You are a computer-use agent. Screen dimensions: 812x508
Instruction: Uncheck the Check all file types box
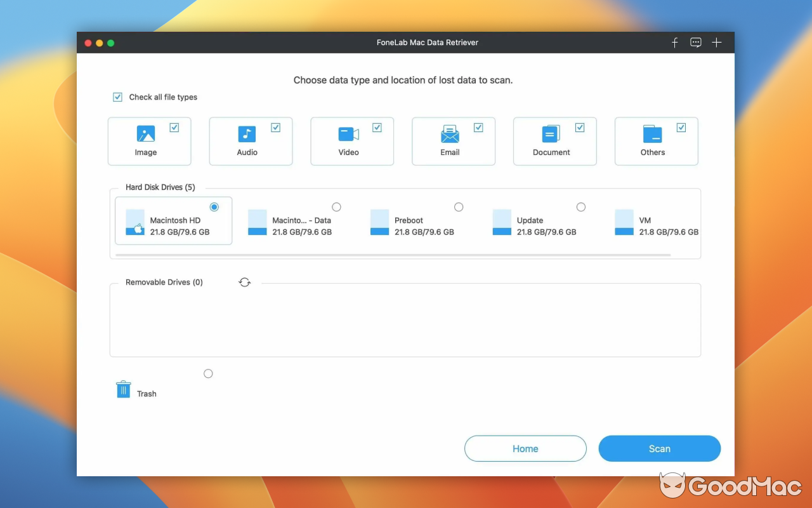coord(117,97)
